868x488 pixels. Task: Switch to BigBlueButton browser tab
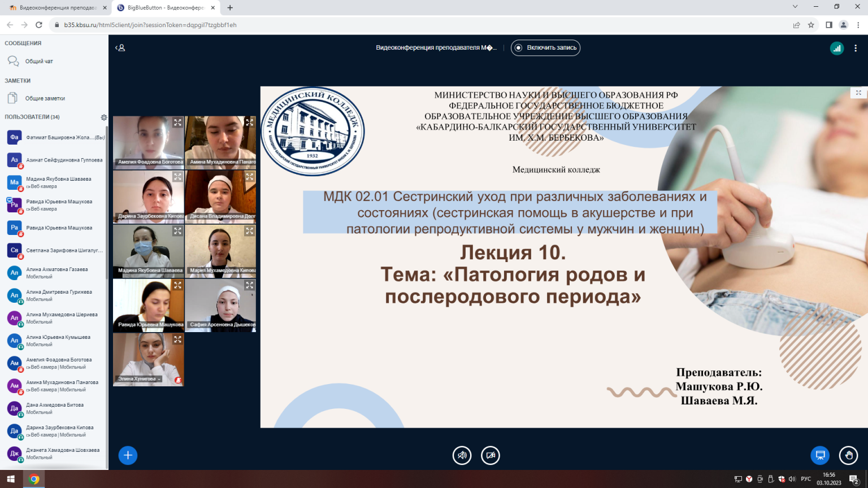pos(166,8)
